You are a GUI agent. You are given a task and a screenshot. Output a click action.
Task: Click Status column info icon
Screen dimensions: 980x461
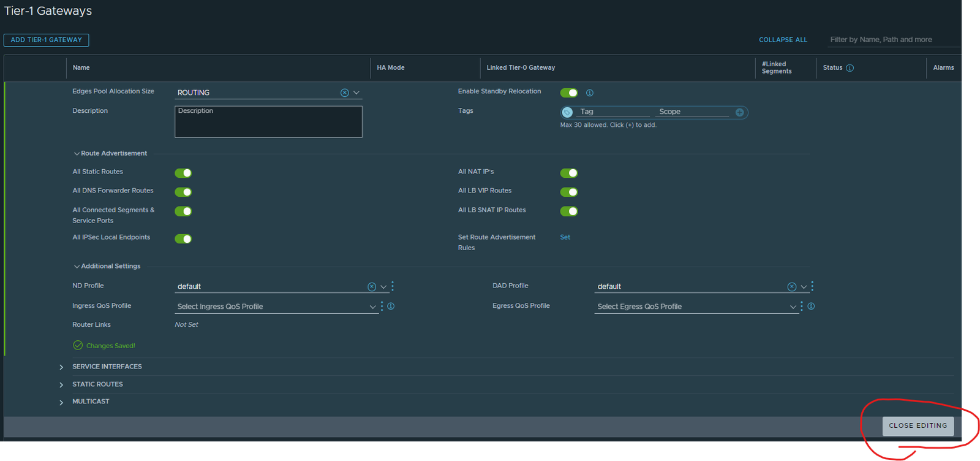click(850, 68)
